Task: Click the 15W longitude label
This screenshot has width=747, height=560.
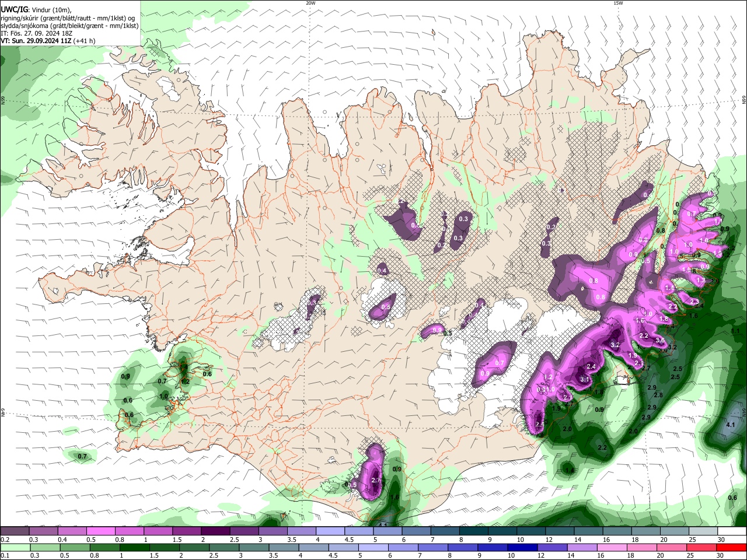Action: [x=617, y=3]
